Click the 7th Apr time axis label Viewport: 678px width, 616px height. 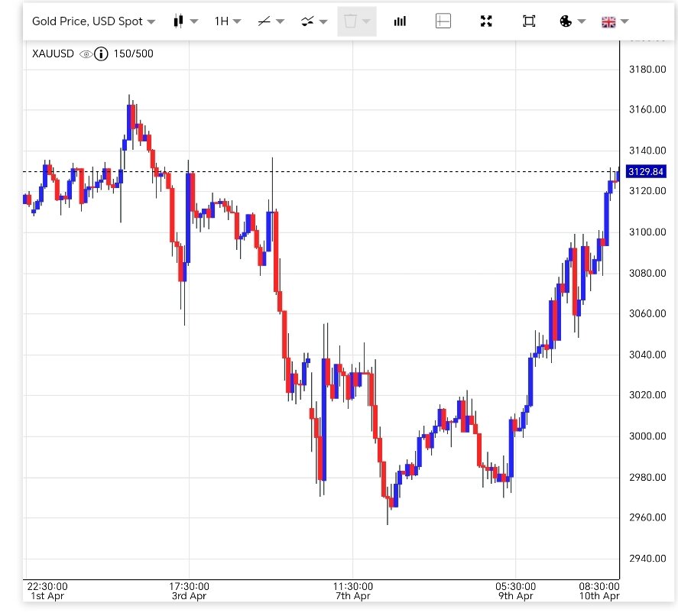click(352, 596)
